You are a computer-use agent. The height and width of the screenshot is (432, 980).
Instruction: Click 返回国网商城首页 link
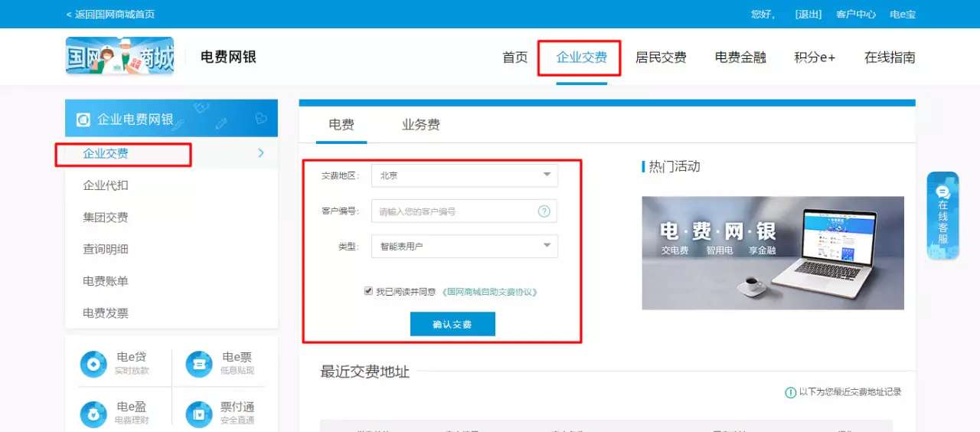tap(110, 15)
